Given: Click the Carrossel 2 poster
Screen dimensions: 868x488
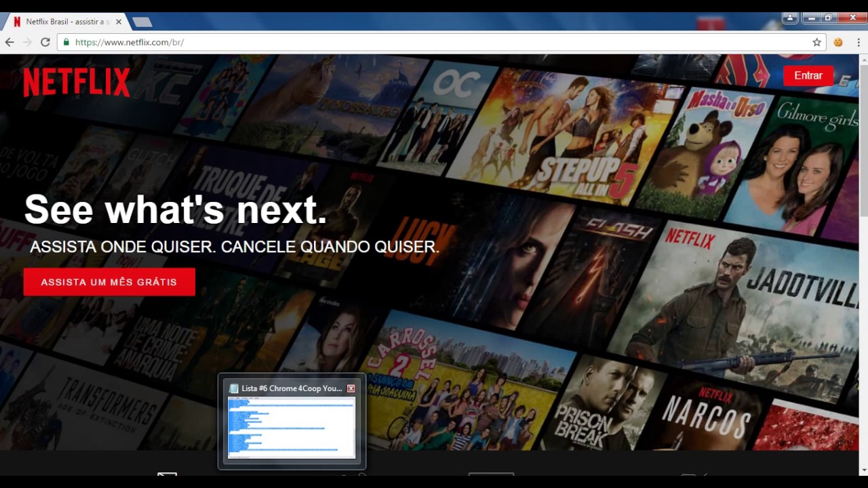Looking at the screenshot, I should pos(468,380).
